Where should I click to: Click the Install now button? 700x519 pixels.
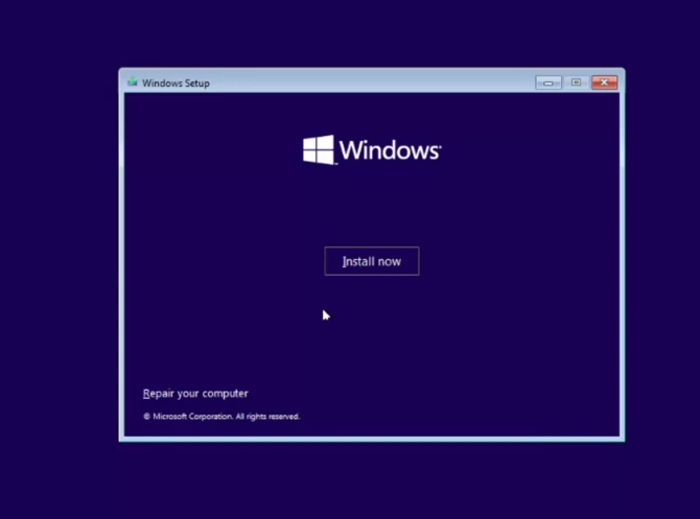pos(371,261)
